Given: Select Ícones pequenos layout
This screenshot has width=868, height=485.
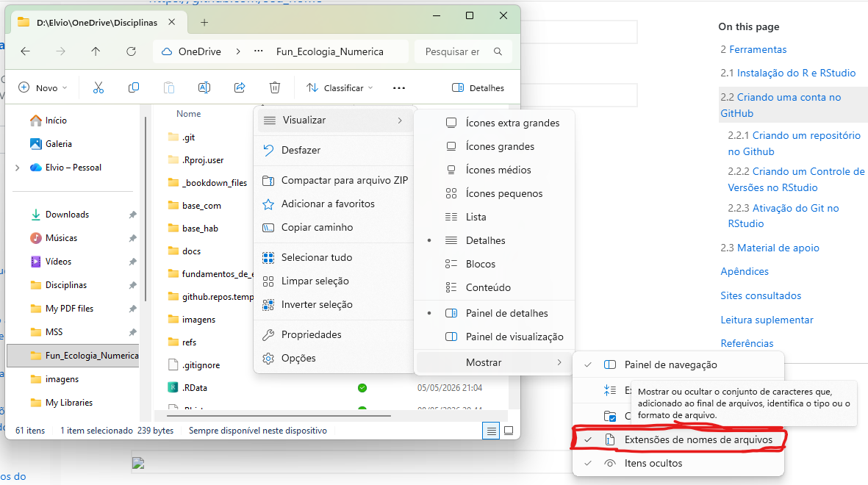Looking at the screenshot, I should click(495, 193).
